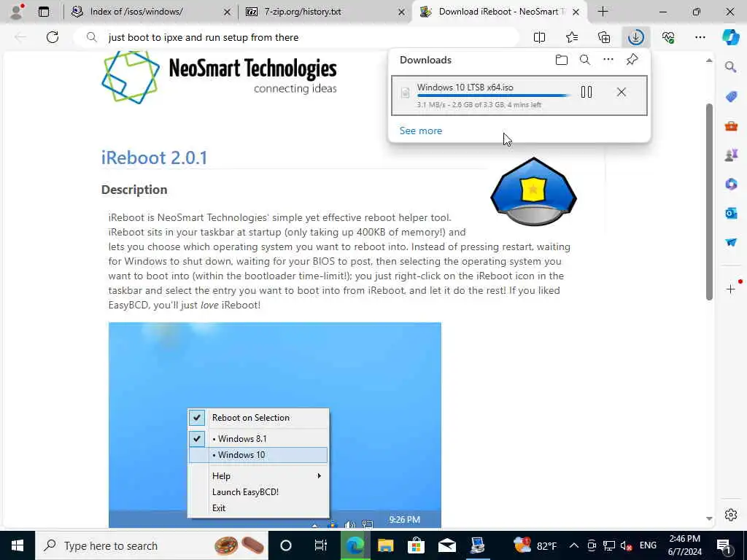Toggle the Downloads toolbar button

coord(636,37)
